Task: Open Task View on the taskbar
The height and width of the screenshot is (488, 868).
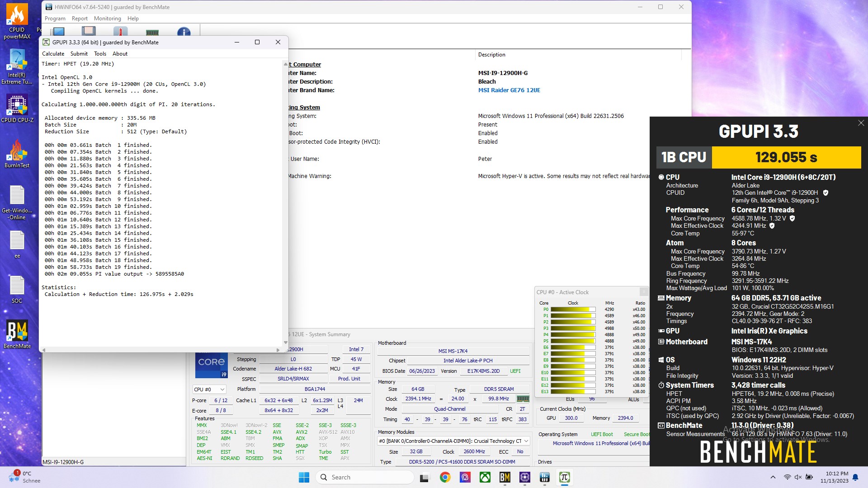Action: (x=424, y=477)
